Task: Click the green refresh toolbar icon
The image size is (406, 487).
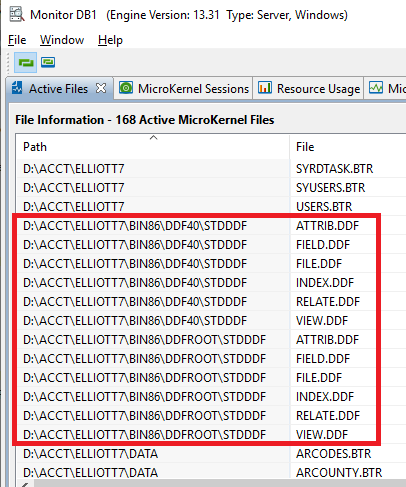Action: tap(26, 62)
